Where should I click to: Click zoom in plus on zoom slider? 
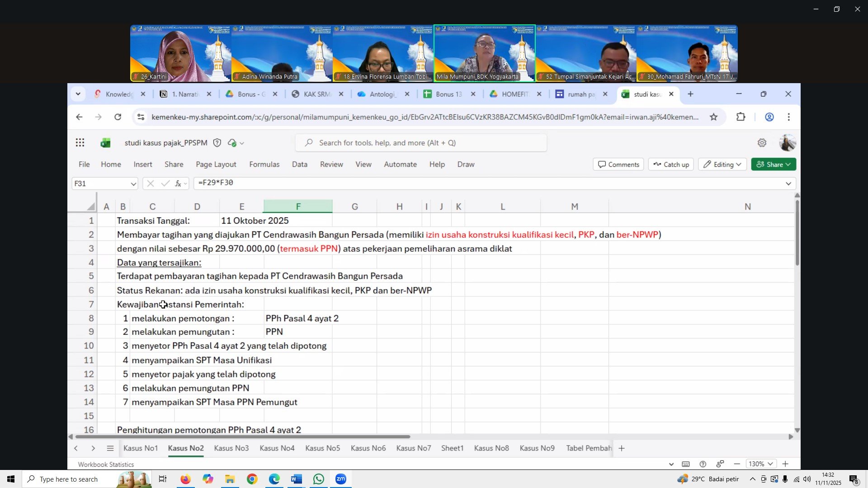click(x=785, y=464)
